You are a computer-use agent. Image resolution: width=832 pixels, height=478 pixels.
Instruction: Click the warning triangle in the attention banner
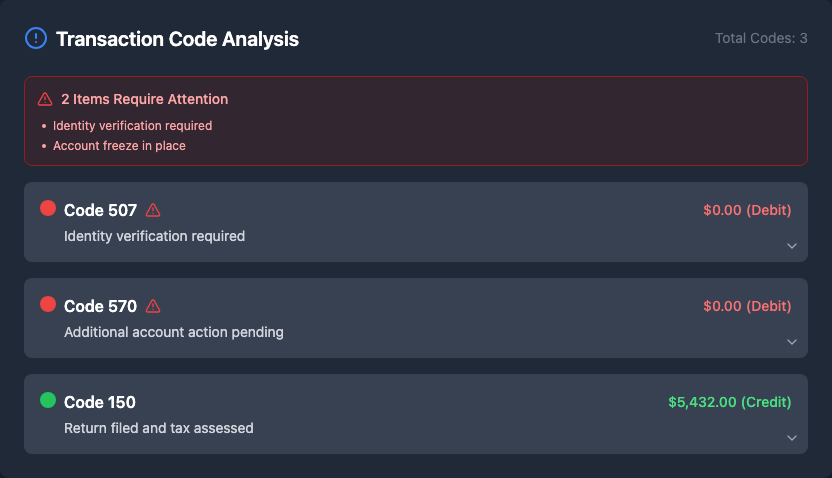click(45, 99)
